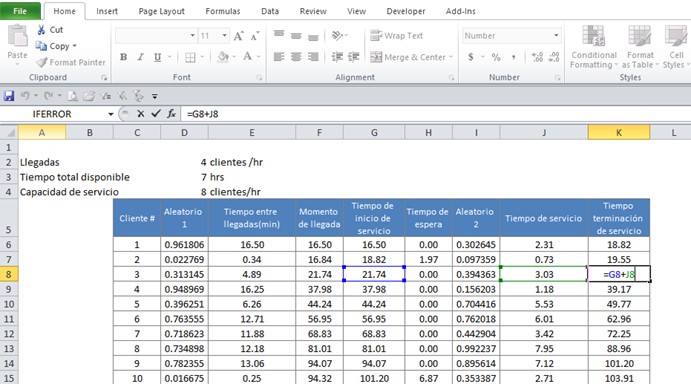
Task: Click inside the formula bar text
Action: tap(202, 114)
